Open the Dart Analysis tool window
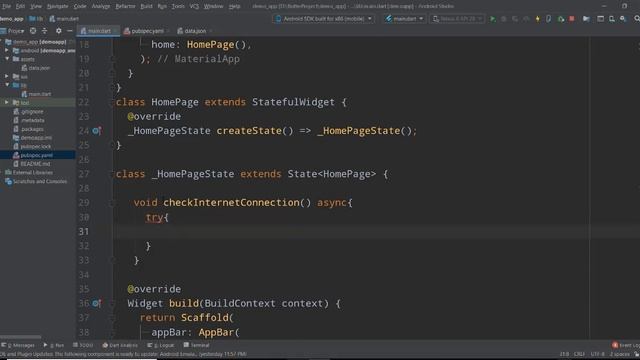 click(120, 345)
